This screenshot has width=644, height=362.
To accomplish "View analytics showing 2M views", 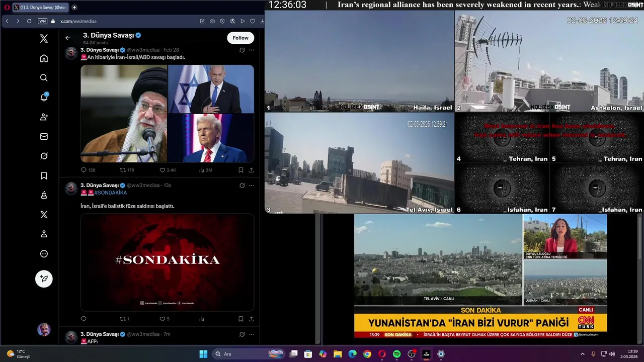I will pos(205,170).
